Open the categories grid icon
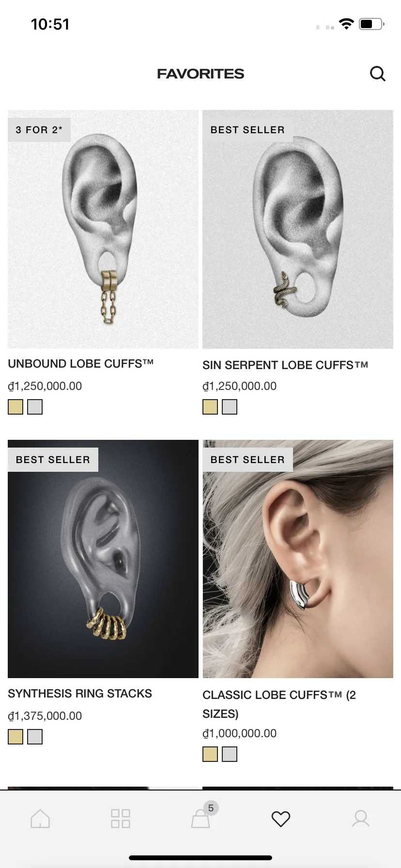The image size is (401, 868). click(x=120, y=819)
